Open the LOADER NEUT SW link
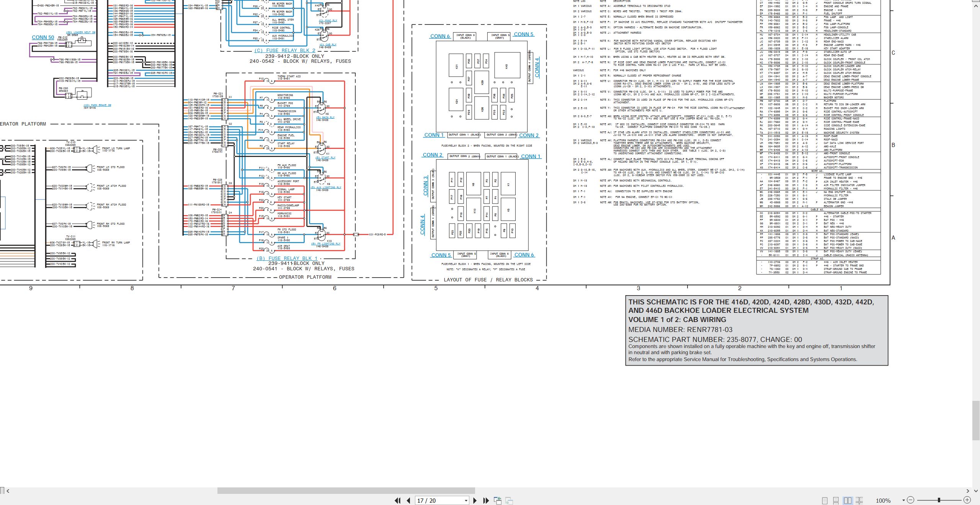980x505 pixels. click(x=81, y=33)
